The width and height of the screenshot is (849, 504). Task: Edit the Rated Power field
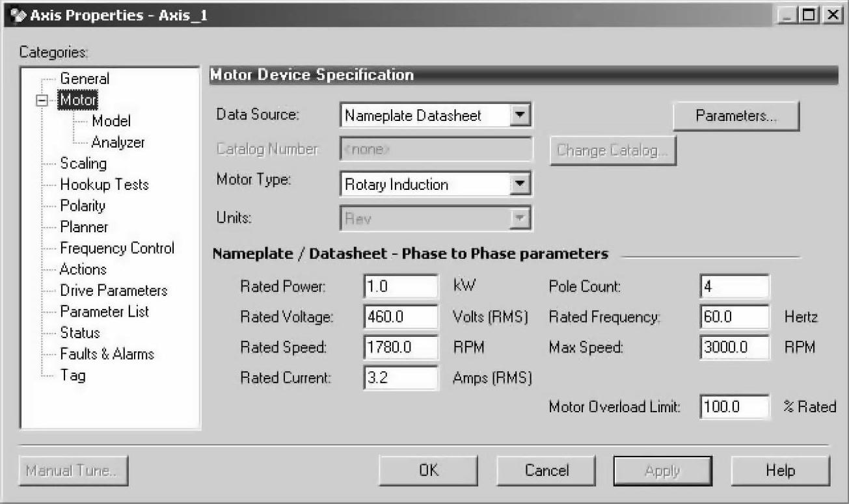tap(401, 287)
